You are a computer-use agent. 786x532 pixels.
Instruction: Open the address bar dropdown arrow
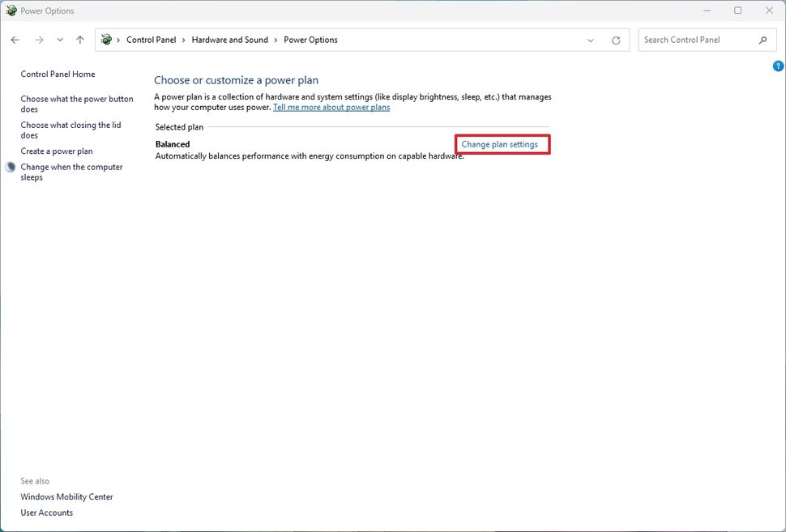point(591,39)
